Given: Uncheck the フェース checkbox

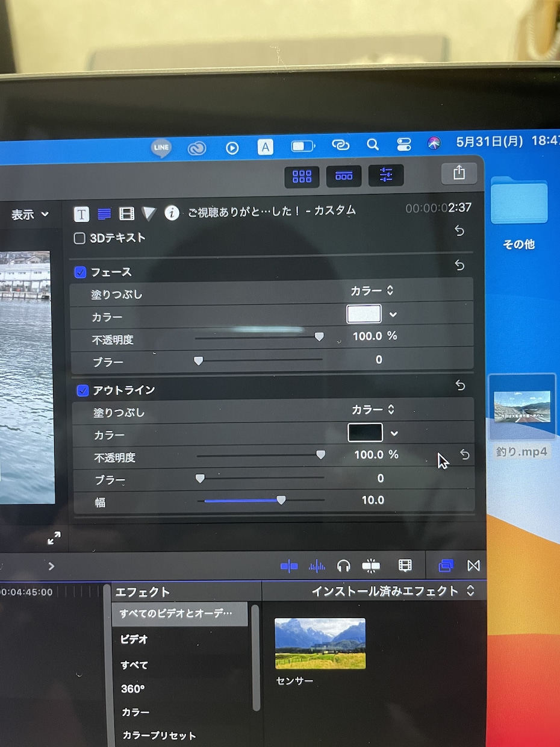Looking at the screenshot, I should coord(80,272).
